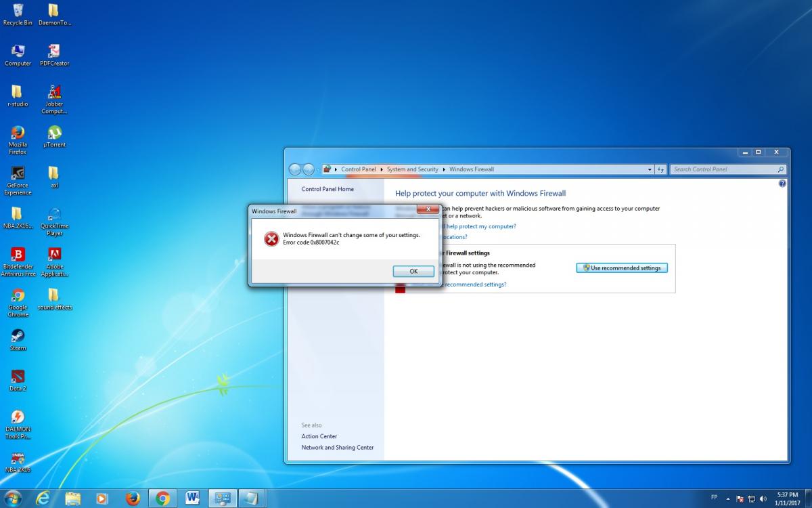Image resolution: width=812 pixels, height=508 pixels.
Task: Select the Google Chrome desktop shortcut
Action: (18, 303)
